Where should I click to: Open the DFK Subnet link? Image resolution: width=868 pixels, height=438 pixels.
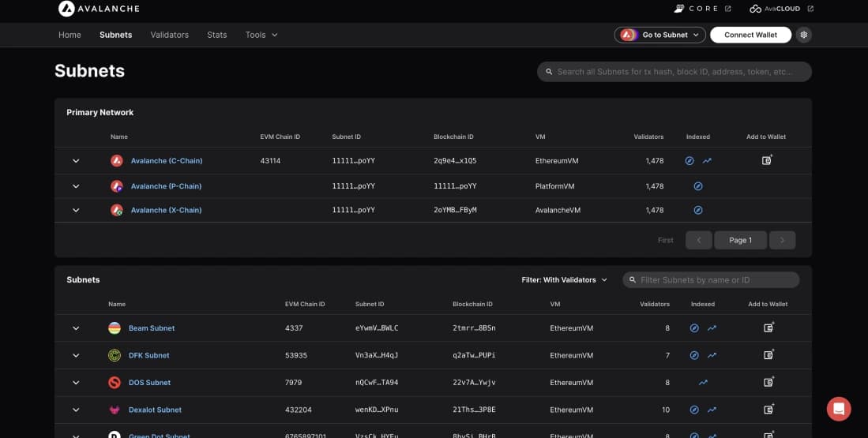(x=149, y=355)
